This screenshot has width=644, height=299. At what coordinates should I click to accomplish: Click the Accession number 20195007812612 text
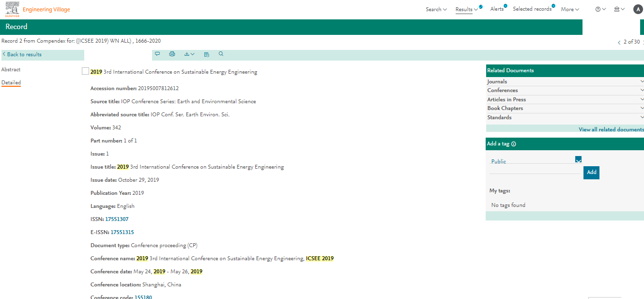135,88
